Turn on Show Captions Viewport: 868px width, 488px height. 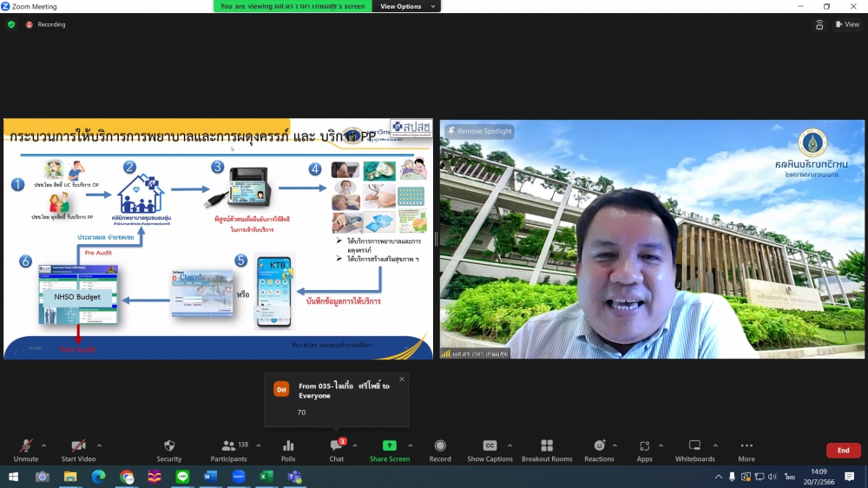490,451
